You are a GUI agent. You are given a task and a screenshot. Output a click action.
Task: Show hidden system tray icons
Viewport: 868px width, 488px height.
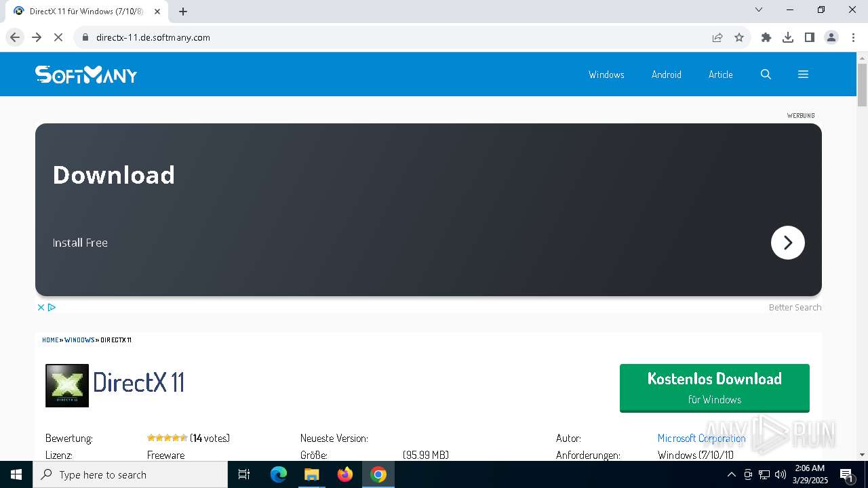[x=731, y=474]
